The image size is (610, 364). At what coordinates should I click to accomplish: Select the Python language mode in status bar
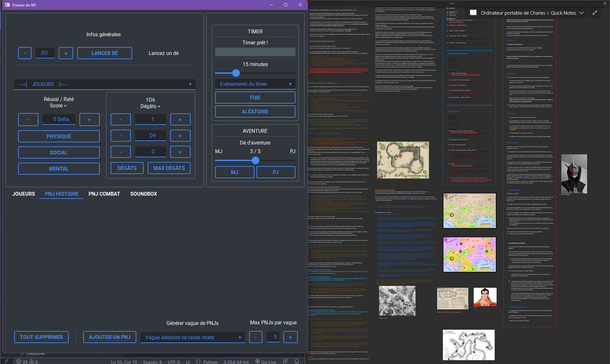(210, 362)
